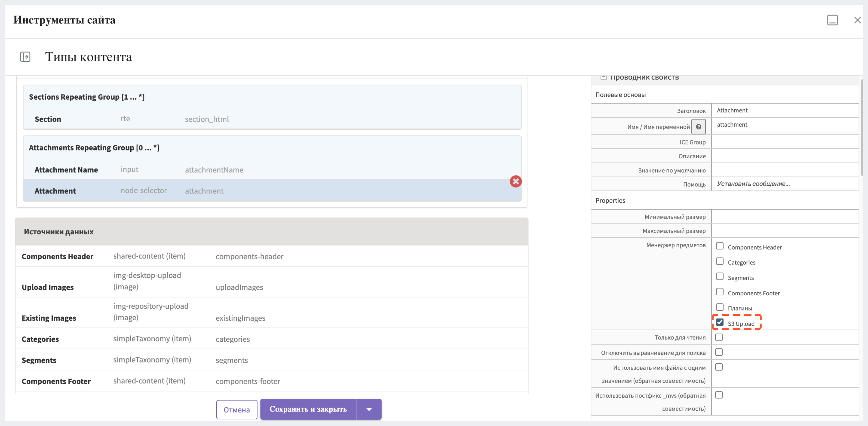The image size is (868, 426).
Task: Click 'components-header' variable text
Action: tap(249, 257)
